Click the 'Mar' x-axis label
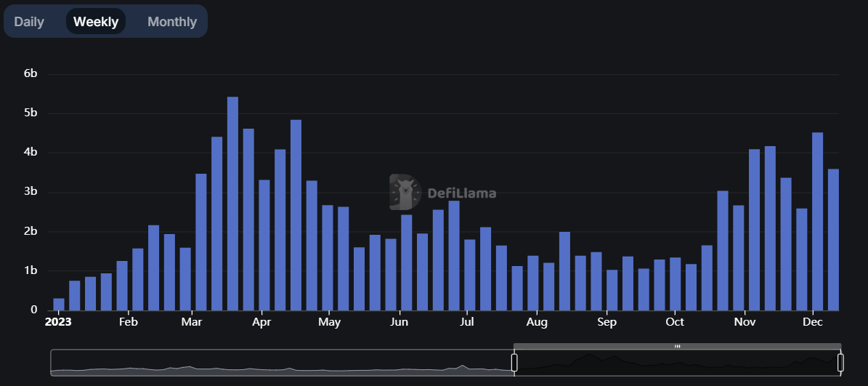The image size is (868, 386). [x=192, y=322]
